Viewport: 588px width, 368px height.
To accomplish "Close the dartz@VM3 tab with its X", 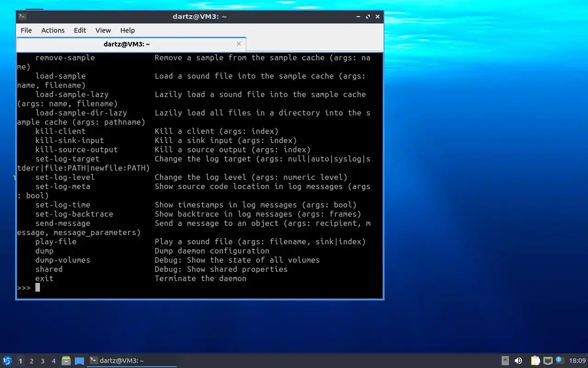I will [239, 44].
